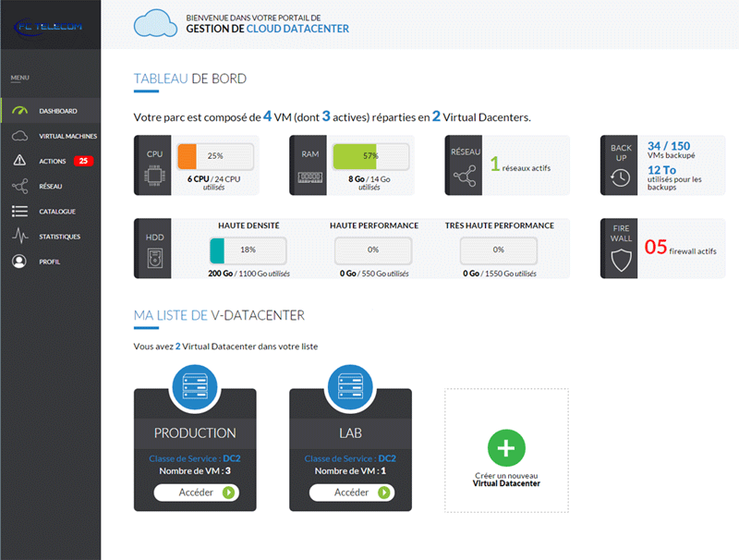Open the Dashboard menu item

coord(57,111)
